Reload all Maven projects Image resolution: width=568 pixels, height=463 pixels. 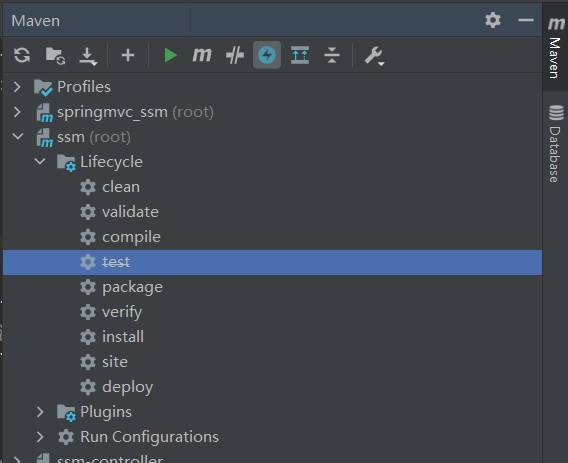22,55
